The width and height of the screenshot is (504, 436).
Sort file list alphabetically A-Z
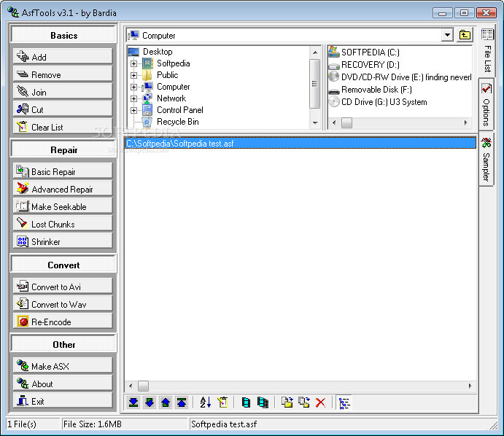pyautogui.click(x=206, y=402)
